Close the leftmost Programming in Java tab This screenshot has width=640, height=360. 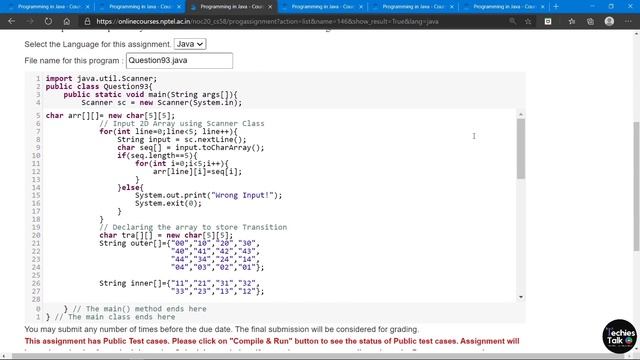(87, 7)
